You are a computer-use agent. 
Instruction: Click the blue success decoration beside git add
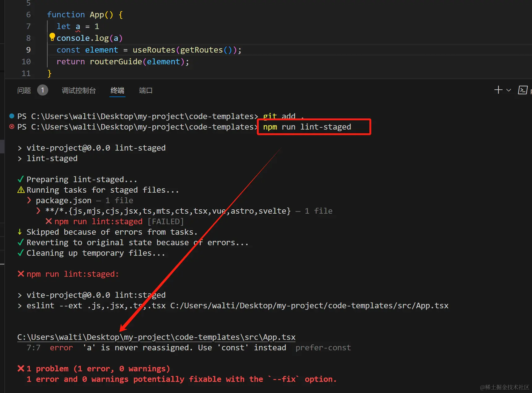pos(12,116)
